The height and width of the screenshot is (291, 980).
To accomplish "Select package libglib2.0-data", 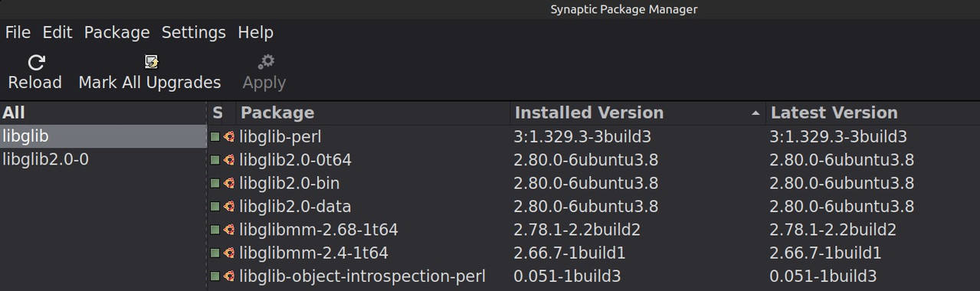I will tap(295, 206).
